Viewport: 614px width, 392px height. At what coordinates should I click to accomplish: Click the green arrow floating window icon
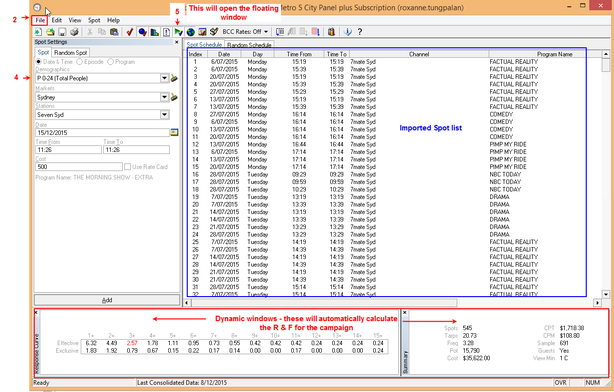point(179,32)
